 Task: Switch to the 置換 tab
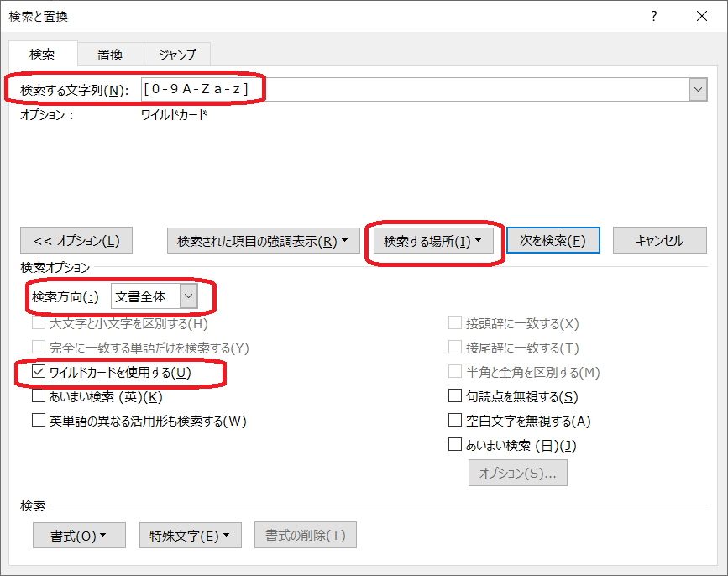[110, 55]
